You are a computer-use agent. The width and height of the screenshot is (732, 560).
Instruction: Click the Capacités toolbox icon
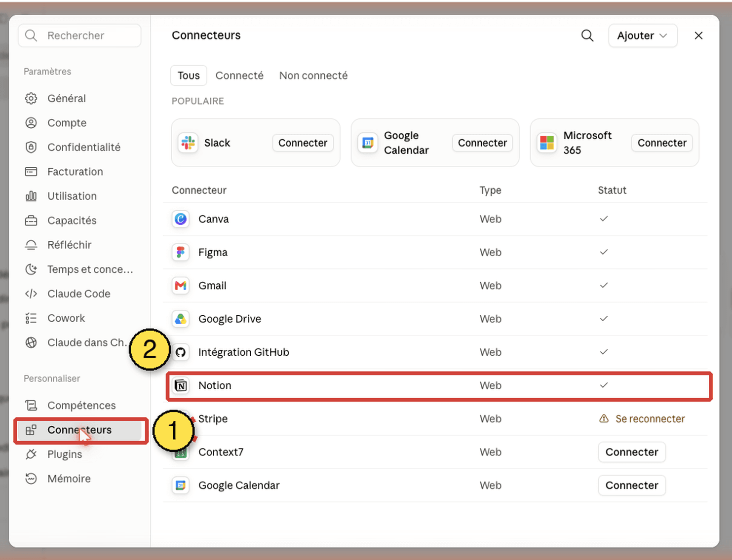click(31, 221)
